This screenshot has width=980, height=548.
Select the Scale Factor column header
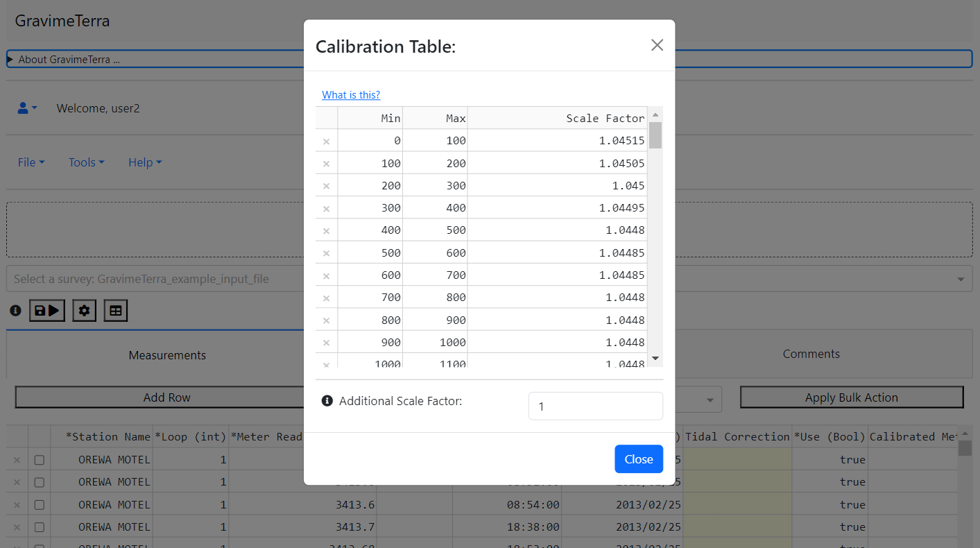click(x=558, y=118)
